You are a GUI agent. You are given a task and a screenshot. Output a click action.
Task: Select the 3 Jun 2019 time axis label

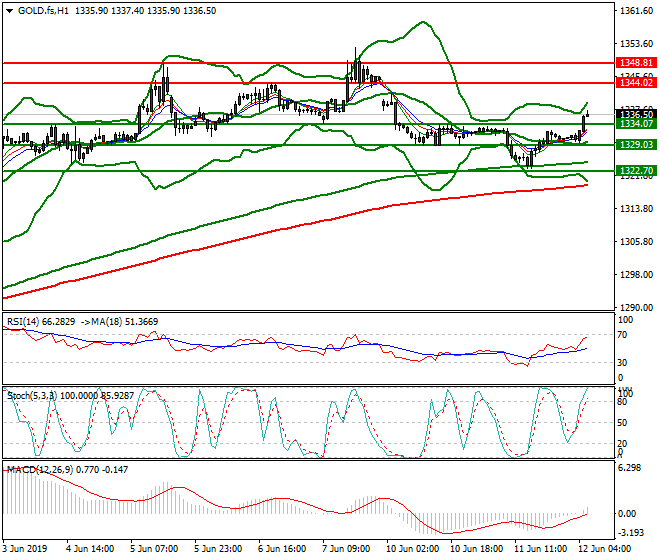(24, 549)
